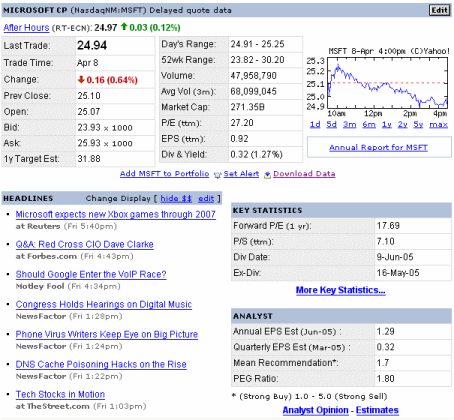Select Volume value 47,958,790
The width and height of the screenshot is (454, 420).
click(x=253, y=76)
